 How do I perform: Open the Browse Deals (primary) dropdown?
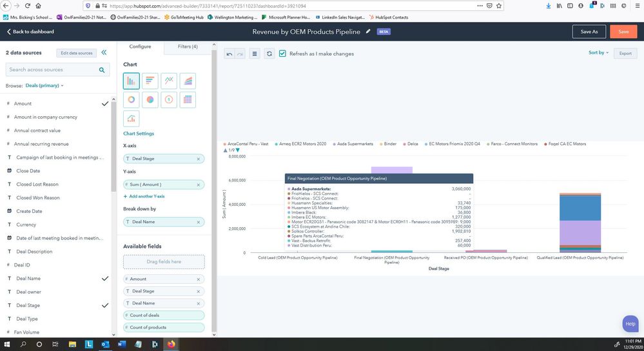click(44, 85)
